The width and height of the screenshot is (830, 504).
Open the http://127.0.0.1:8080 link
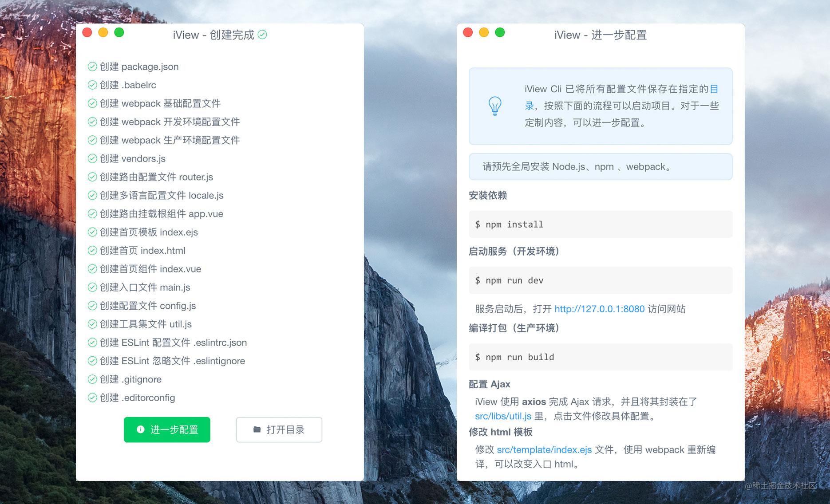pos(599,309)
